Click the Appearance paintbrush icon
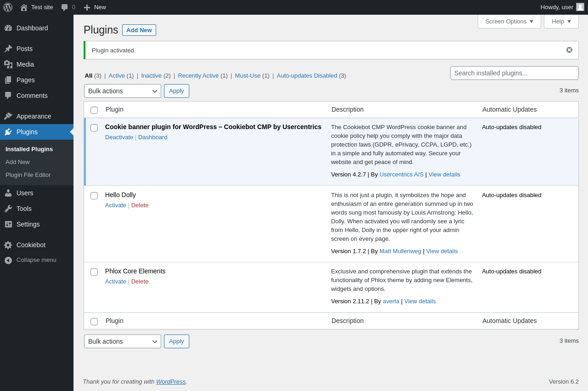588x391 pixels. tap(8, 116)
